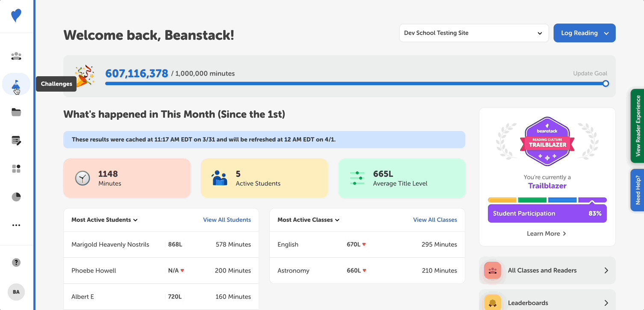Image resolution: width=644 pixels, height=310 pixels.
Task: Click the grid tiles sidebar icon
Action: click(x=16, y=169)
